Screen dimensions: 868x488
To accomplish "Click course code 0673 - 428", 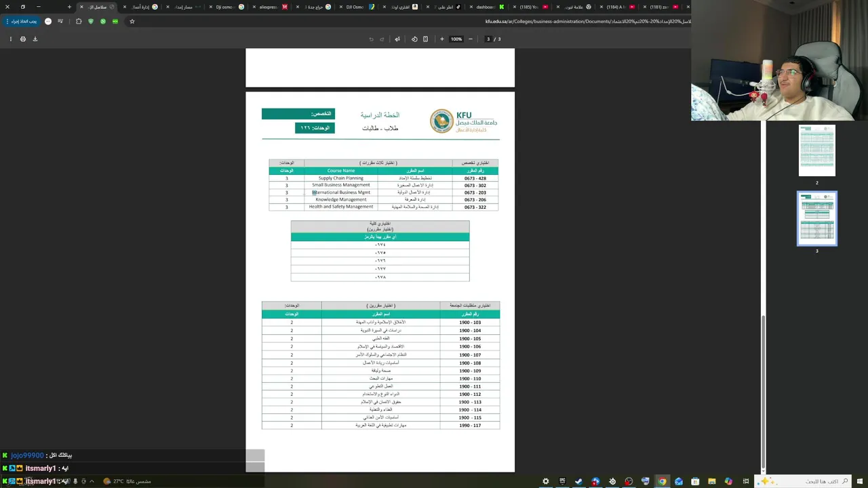I will (x=475, y=178).
